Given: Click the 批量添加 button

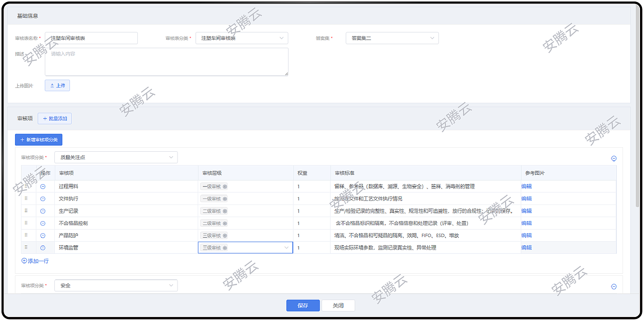Looking at the screenshot, I should [55, 119].
